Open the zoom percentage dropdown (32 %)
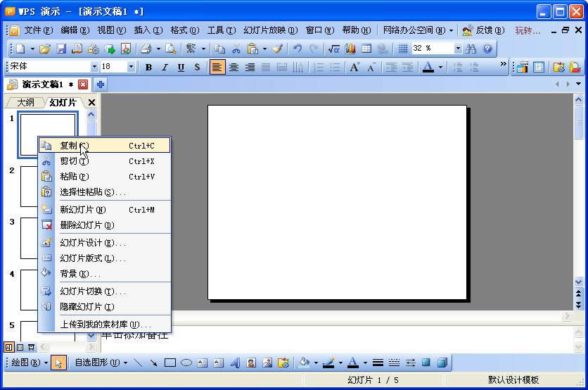 (x=458, y=49)
